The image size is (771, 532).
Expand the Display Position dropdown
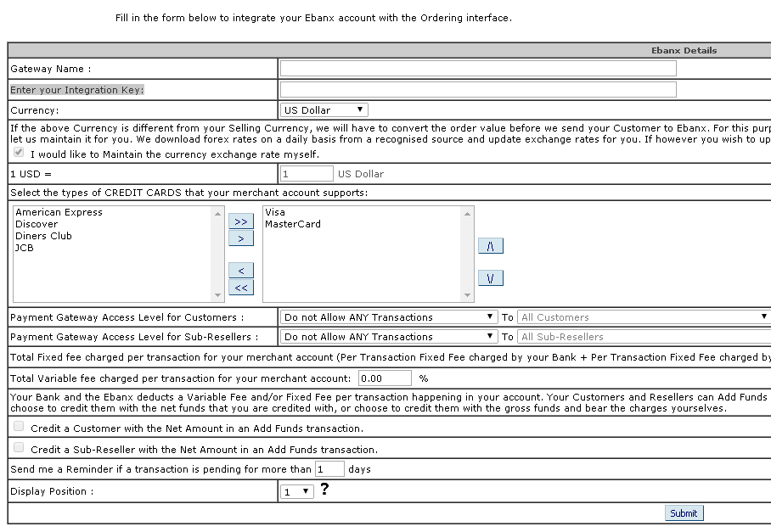pyautogui.click(x=297, y=492)
